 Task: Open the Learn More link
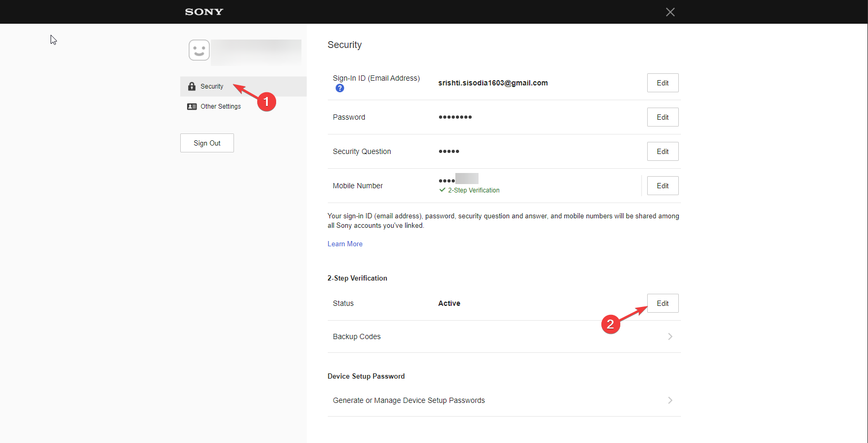[x=345, y=244]
